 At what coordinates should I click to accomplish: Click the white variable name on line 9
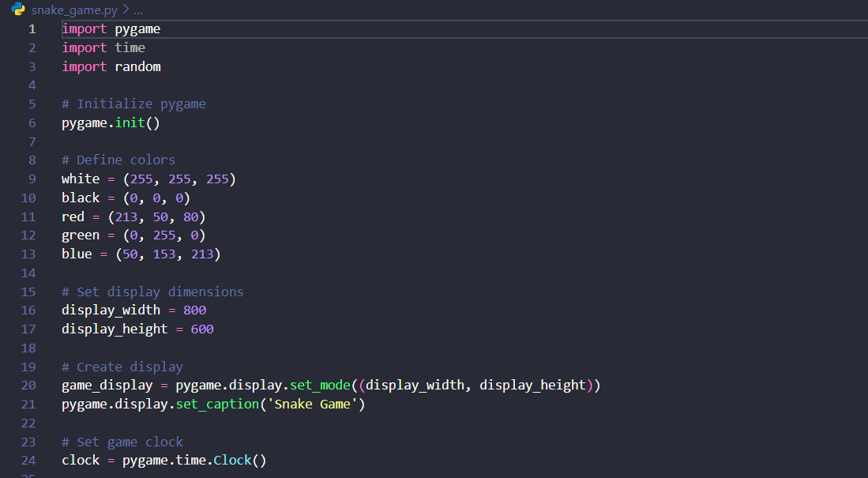[x=80, y=179]
